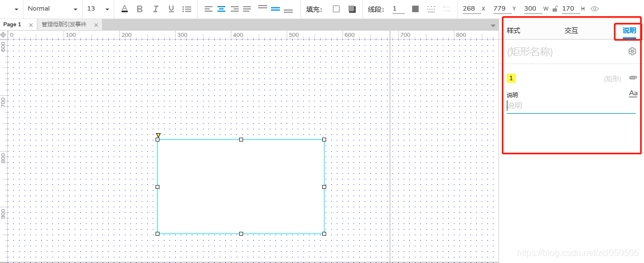
Task: Align text left
Action: click(209, 8)
